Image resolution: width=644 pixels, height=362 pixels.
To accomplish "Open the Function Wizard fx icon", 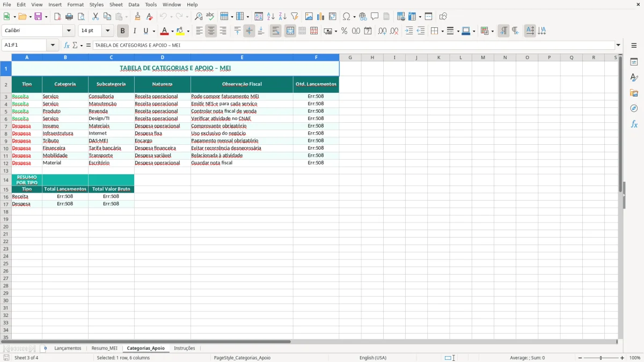I will click(x=67, y=45).
